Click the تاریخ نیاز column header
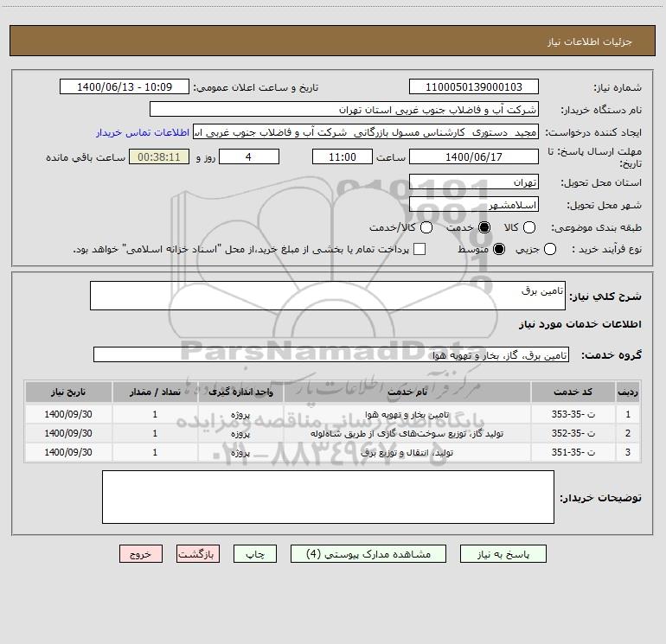The width and height of the screenshot is (666, 644). pos(68,392)
